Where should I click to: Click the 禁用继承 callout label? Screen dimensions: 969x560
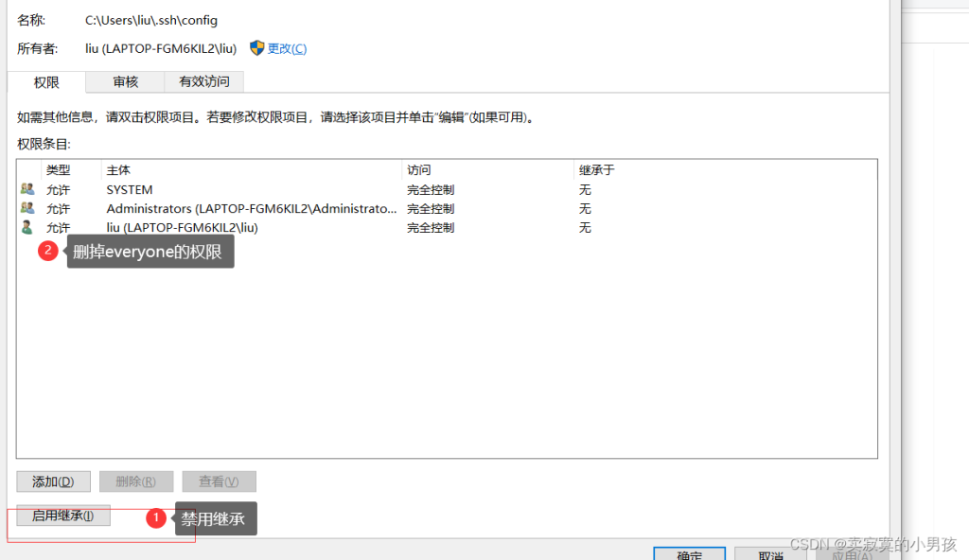216,518
